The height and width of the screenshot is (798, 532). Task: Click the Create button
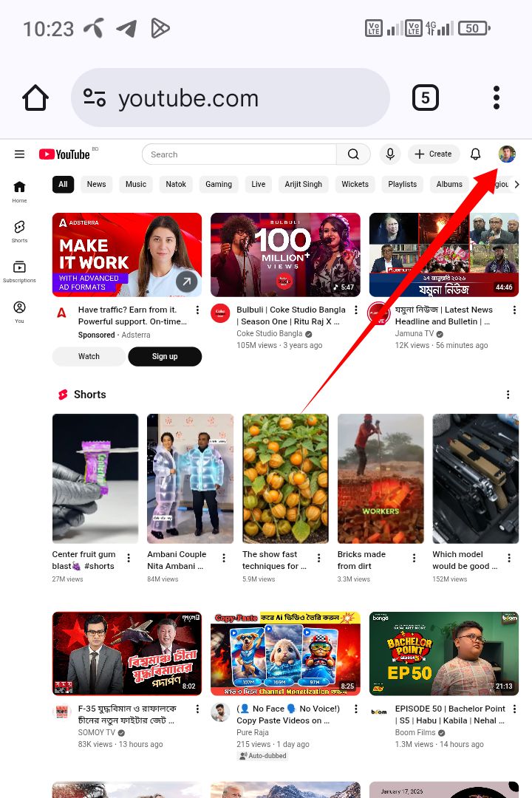(433, 154)
